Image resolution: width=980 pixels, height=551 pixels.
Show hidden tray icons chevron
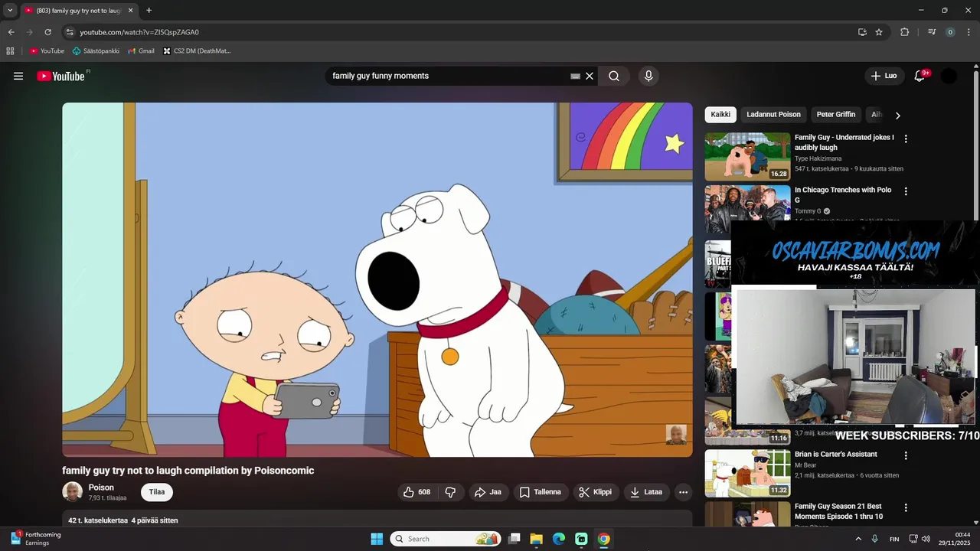857,539
